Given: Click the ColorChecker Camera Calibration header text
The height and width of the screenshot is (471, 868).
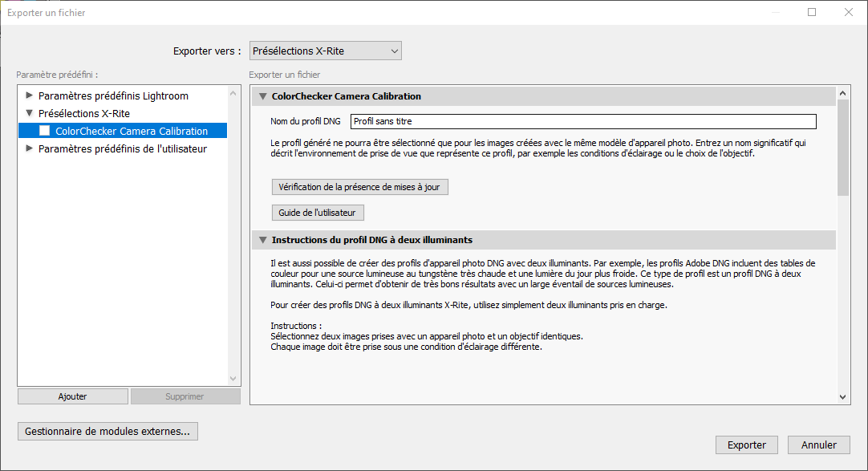Looking at the screenshot, I should coord(347,96).
